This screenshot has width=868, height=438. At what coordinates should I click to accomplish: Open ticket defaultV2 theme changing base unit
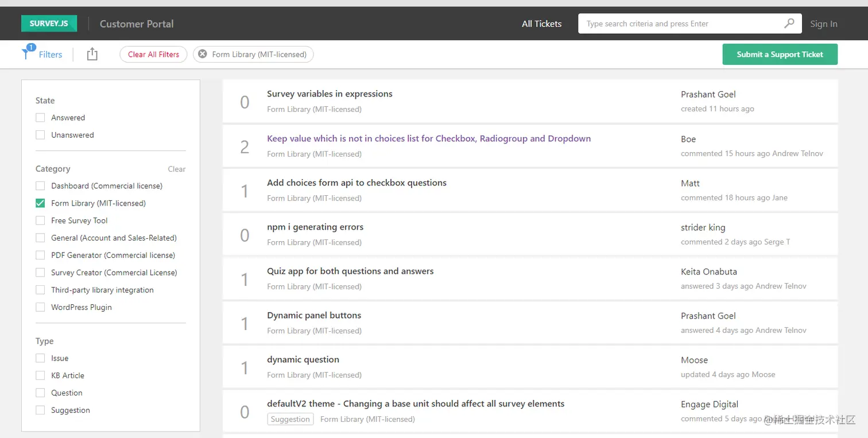416,404
